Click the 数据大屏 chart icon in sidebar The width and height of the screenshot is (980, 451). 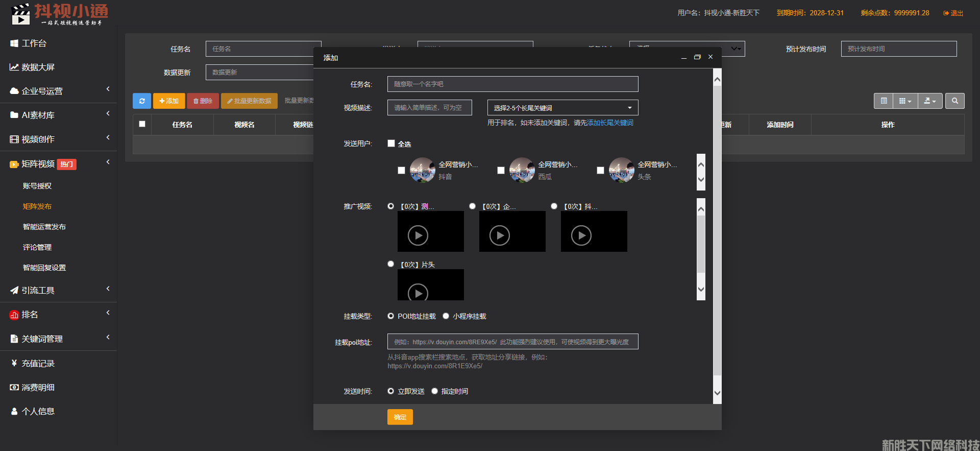(14, 67)
